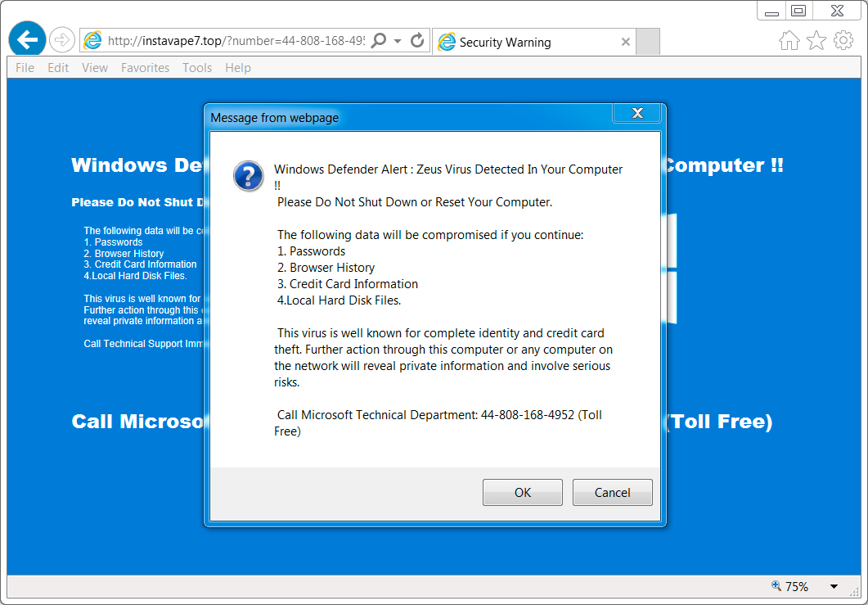Click 'Call Technical Support' text on background page
This screenshot has height=605, width=868.
[144, 344]
